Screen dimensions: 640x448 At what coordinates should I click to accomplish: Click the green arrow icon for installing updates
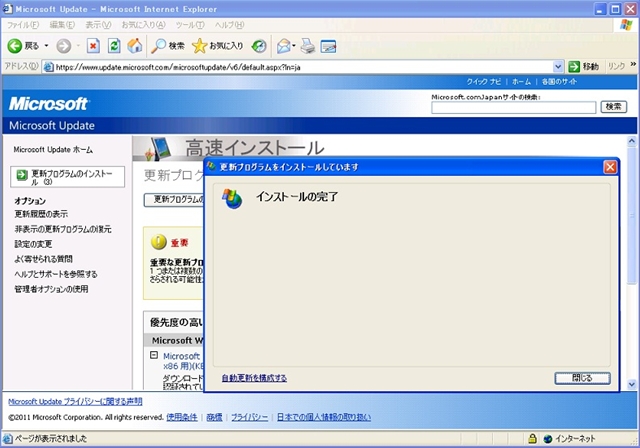[x=22, y=175]
